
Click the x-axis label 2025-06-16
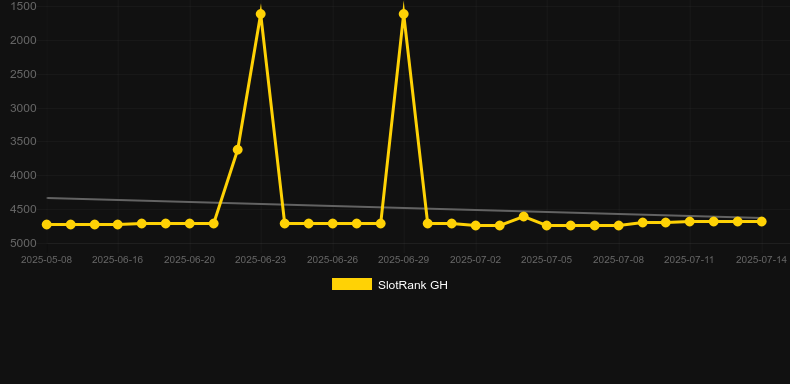point(117,260)
